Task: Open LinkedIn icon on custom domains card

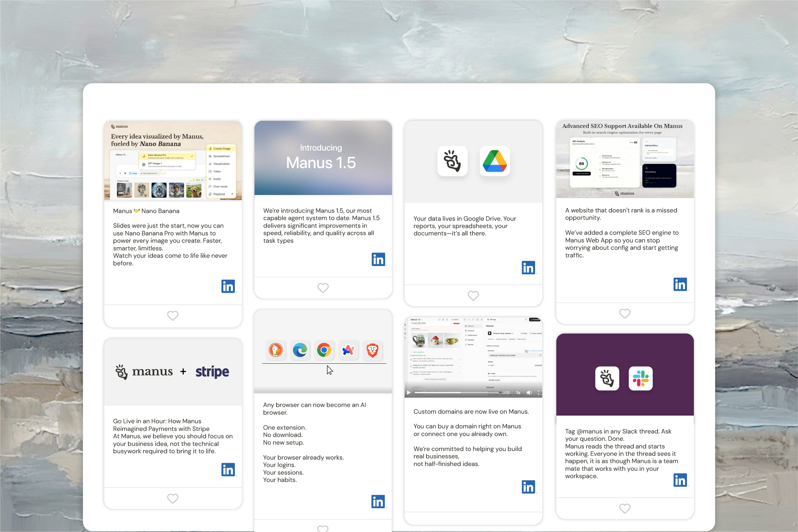Action: tap(528, 487)
